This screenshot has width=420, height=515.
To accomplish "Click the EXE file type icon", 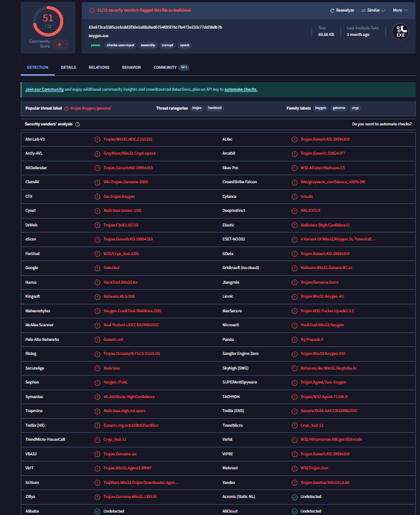I will pyautogui.click(x=400, y=32).
